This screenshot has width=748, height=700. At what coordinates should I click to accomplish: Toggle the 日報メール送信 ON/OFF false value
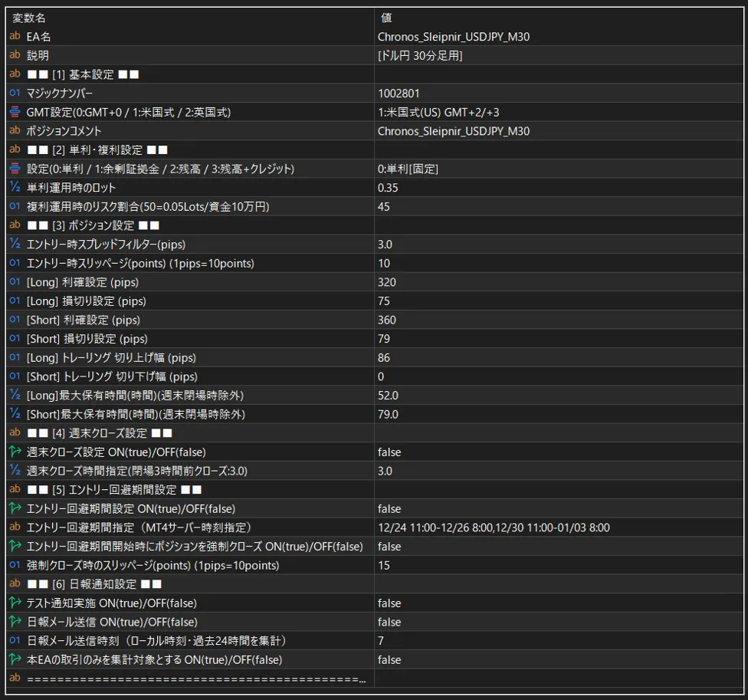pos(559,623)
